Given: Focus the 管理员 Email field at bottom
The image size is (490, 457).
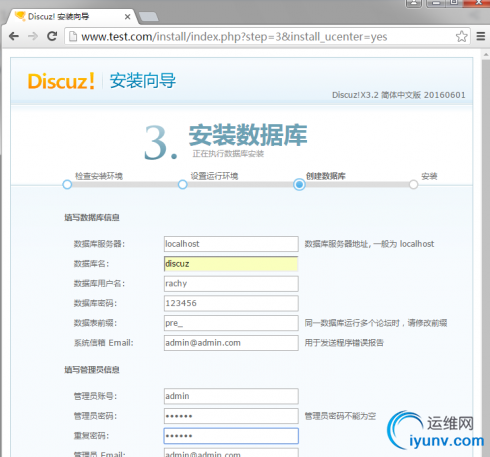Looking at the screenshot, I should pos(231,453).
